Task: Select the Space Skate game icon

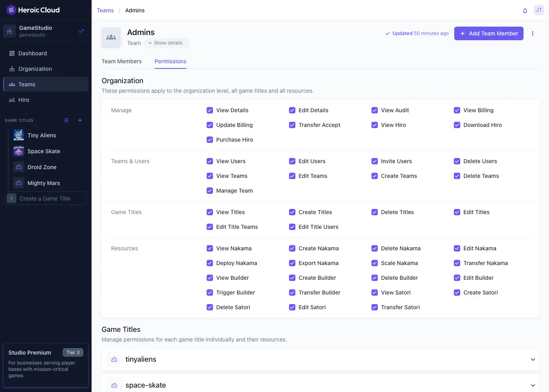Action: [18, 151]
